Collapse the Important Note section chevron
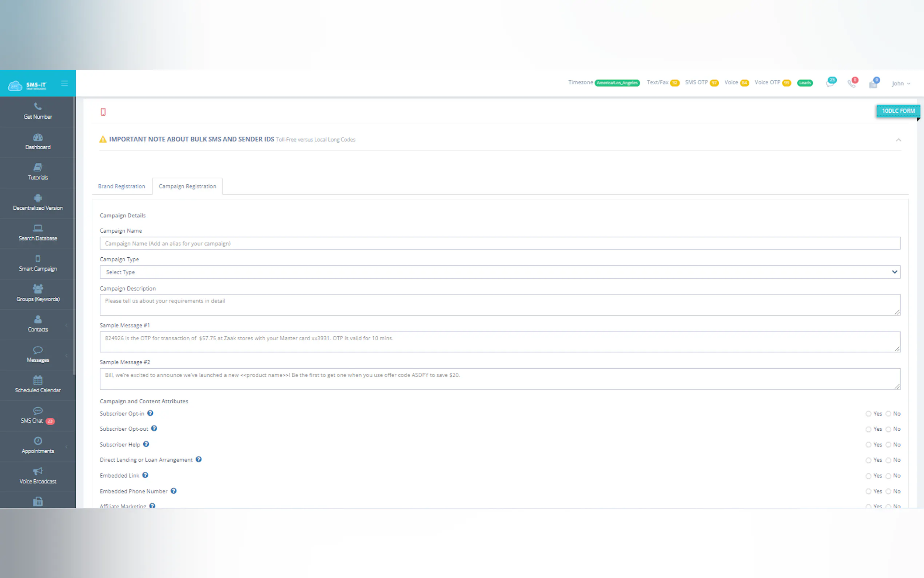Screen dimensions: 924x578 coord(898,140)
